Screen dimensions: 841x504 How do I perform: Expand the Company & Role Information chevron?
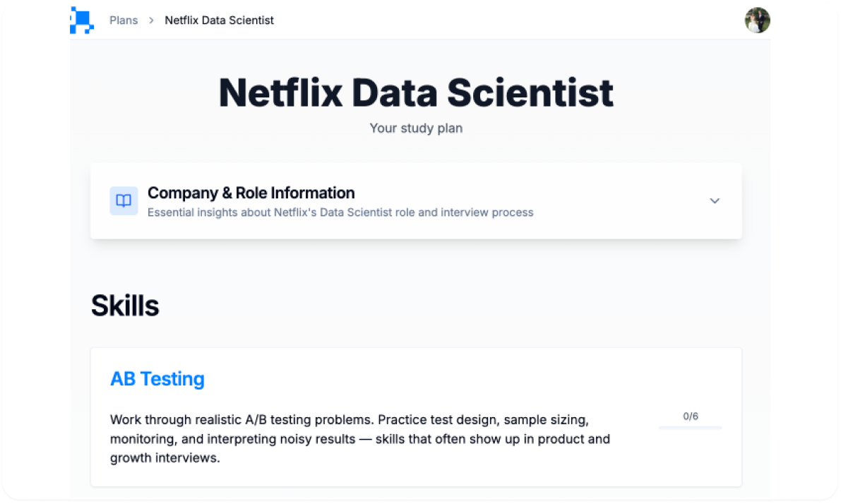coord(715,201)
